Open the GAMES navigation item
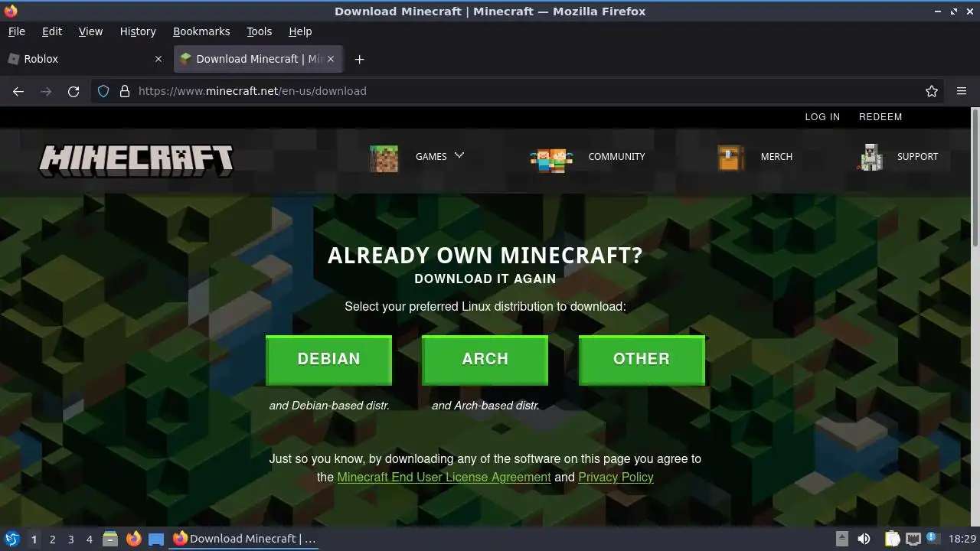 (x=431, y=156)
